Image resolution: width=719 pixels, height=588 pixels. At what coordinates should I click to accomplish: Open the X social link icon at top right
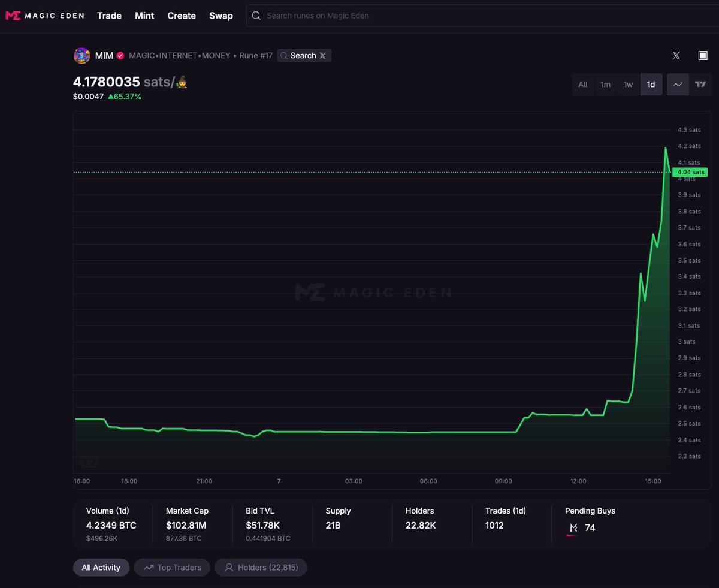point(676,56)
